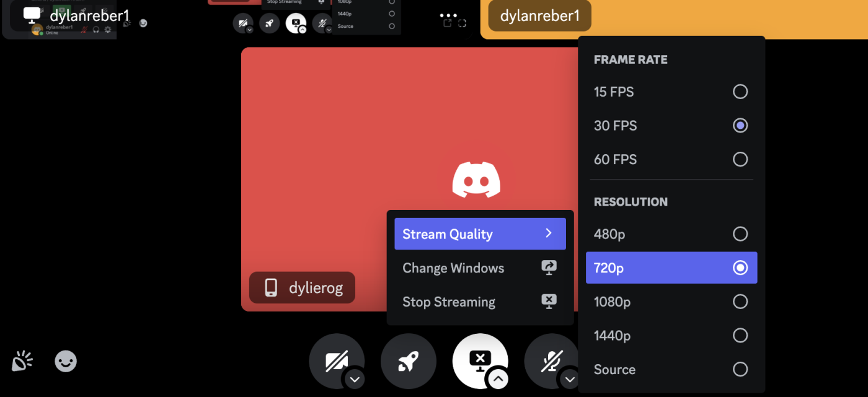
Task: Expand microphone options chevron on main mic button
Action: tap(570, 379)
